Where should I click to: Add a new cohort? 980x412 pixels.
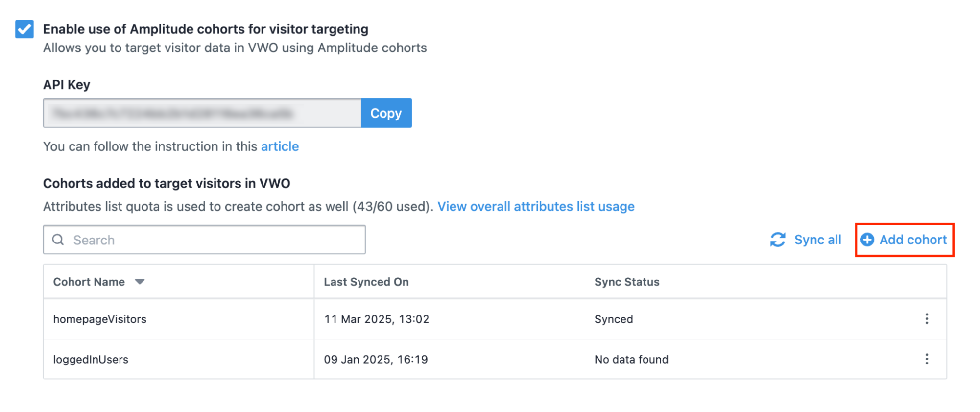pyautogui.click(x=904, y=240)
